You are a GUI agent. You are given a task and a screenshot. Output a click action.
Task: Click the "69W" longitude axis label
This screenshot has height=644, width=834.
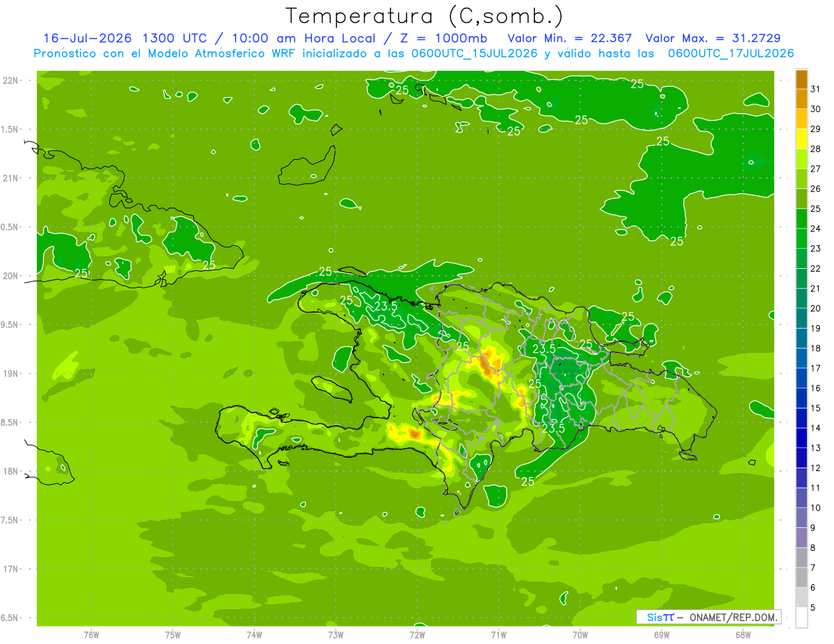pyautogui.click(x=662, y=635)
